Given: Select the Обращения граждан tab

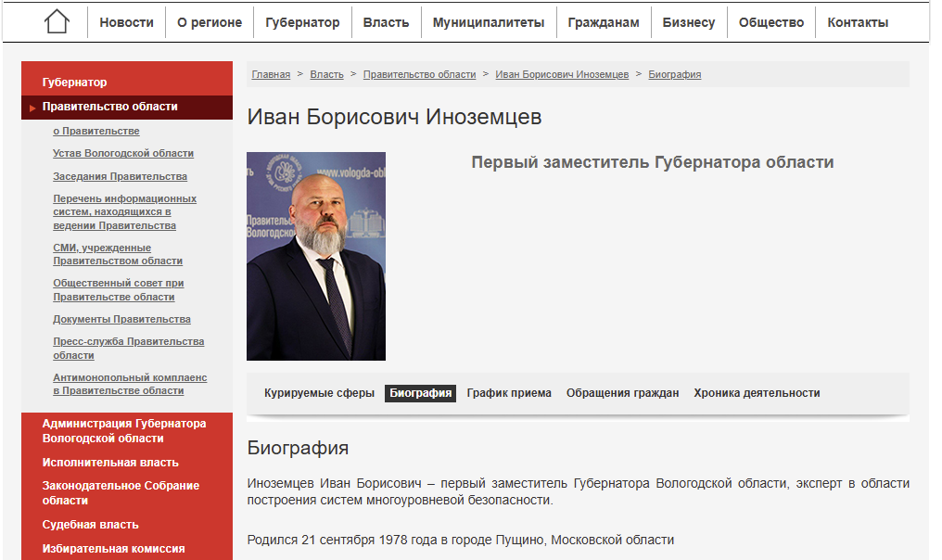Looking at the screenshot, I should 622,393.
